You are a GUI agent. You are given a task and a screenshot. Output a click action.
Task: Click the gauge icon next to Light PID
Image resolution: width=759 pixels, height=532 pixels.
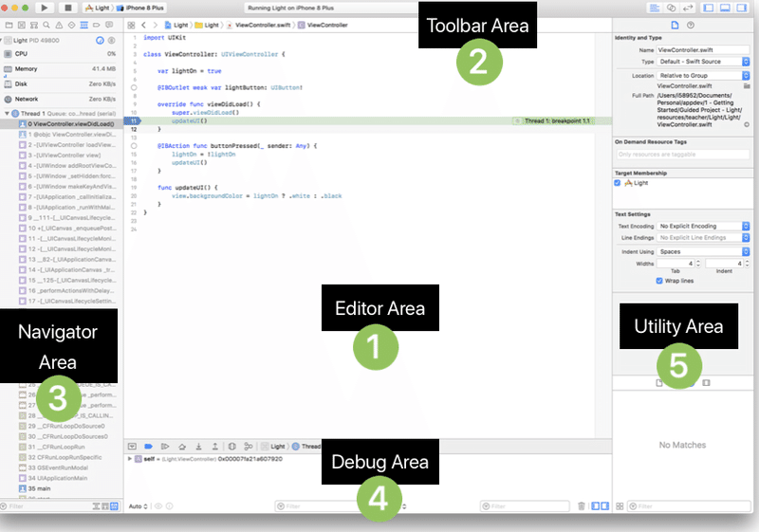coord(100,41)
